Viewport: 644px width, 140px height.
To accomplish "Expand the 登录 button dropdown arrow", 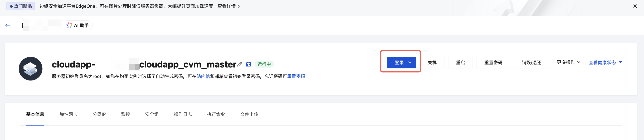I will pos(410,62).
